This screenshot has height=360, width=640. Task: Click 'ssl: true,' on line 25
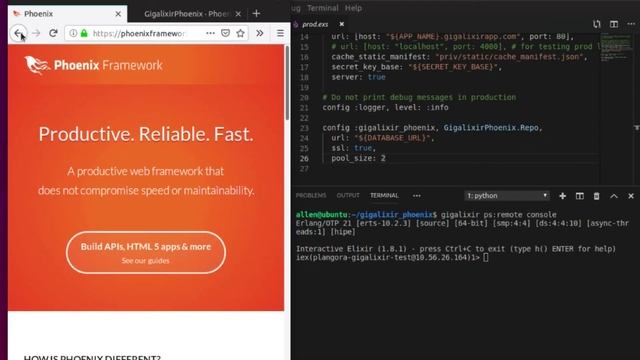[353, 148]
